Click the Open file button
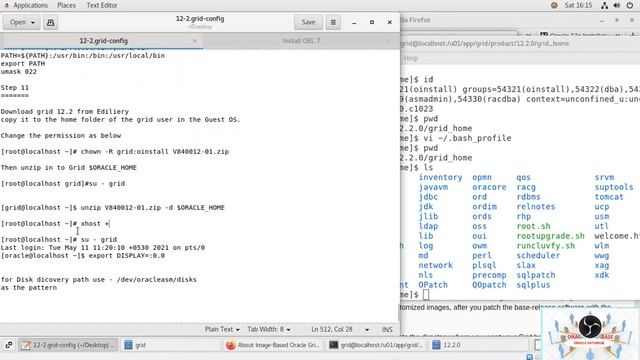Viewport: 640px width, 360px height. (x=17, y=22)
